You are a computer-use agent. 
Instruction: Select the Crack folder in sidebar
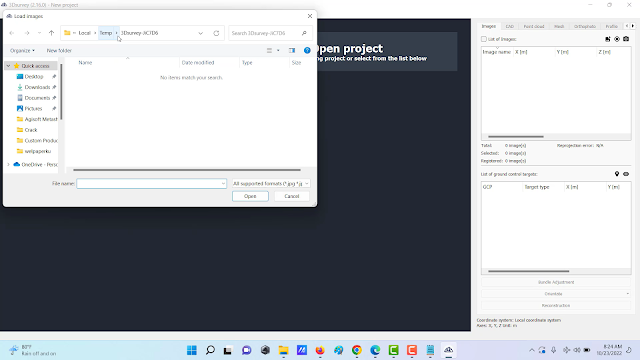[x=31, y=130]
